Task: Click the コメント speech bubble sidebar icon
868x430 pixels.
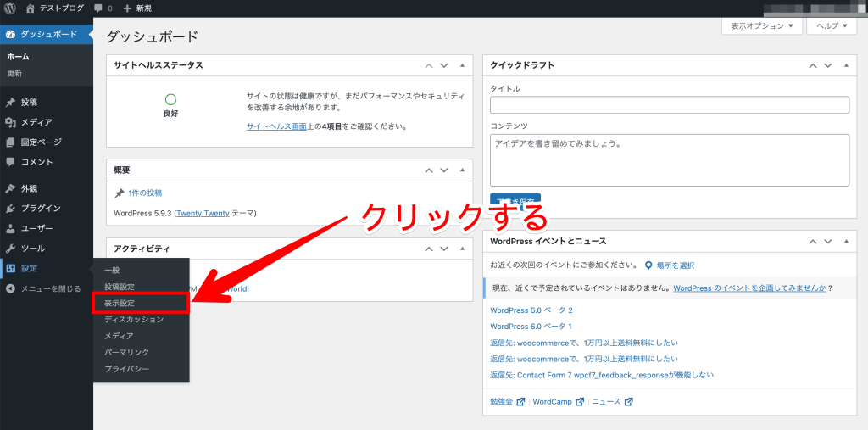Action: click(10, 162)
